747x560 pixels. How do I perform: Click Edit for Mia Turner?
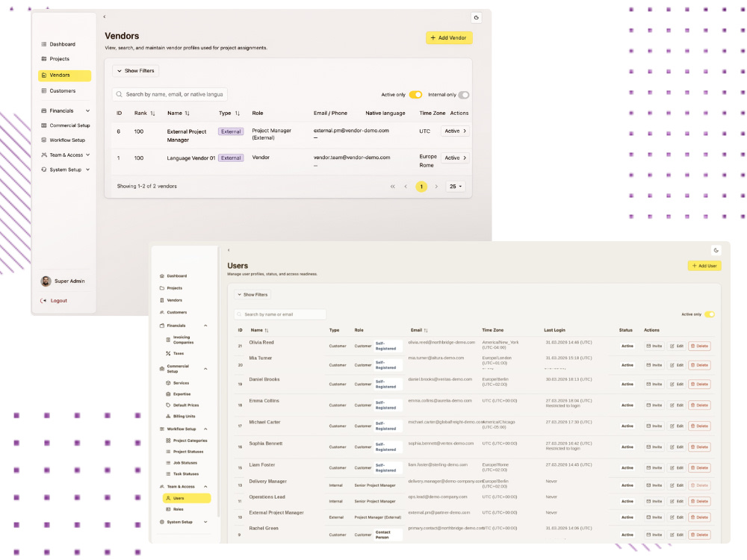pos(677,365)
